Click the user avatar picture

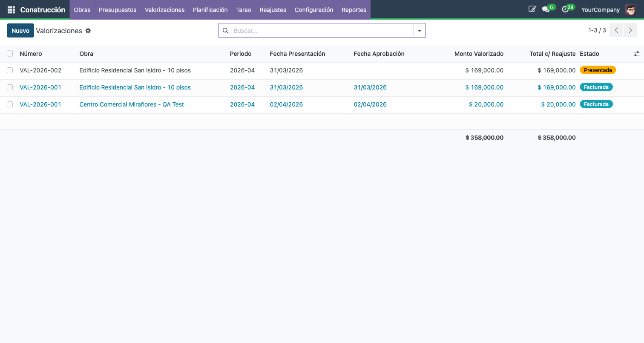tap(630, 9)
